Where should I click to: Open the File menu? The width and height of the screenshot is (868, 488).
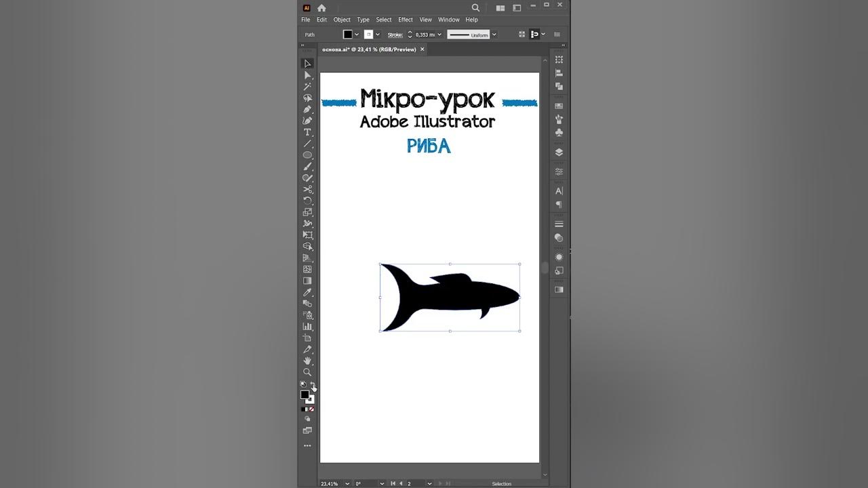click(306, 20)
